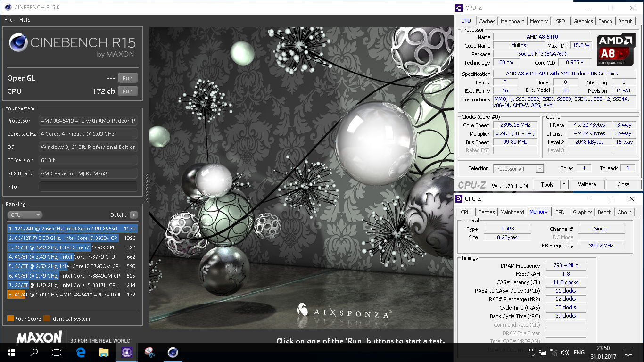Open the Action Center notifications icon
The width and height of the screenshot is (644, 362).
(x=628, y=353)
